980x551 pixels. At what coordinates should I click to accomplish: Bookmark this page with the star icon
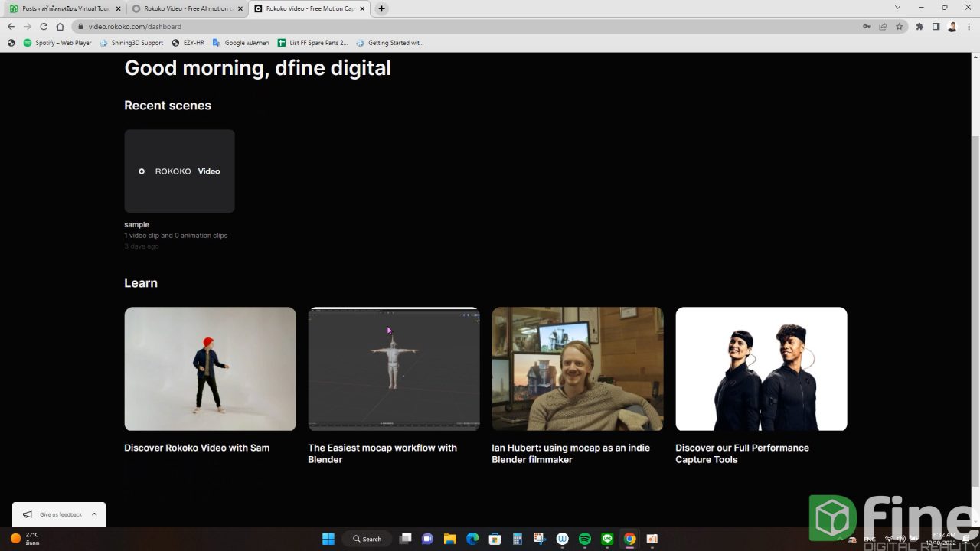point(899,27)
